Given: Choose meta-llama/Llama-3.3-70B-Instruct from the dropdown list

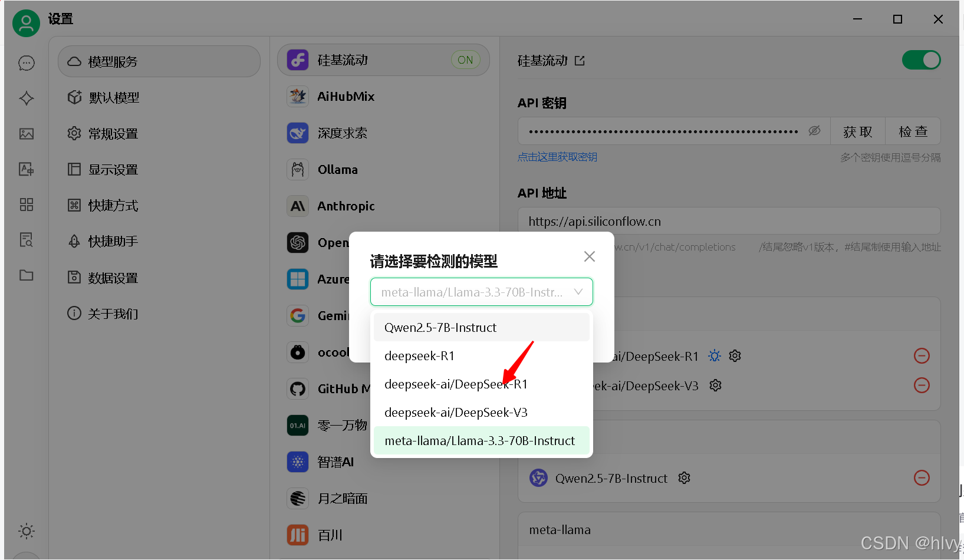Looking at the screenshot, I should [482, 441].
